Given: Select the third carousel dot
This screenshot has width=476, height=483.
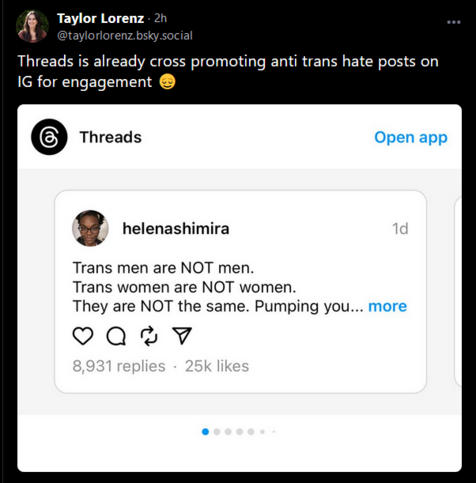Looking at the screenshot, I should pos(228,432).
